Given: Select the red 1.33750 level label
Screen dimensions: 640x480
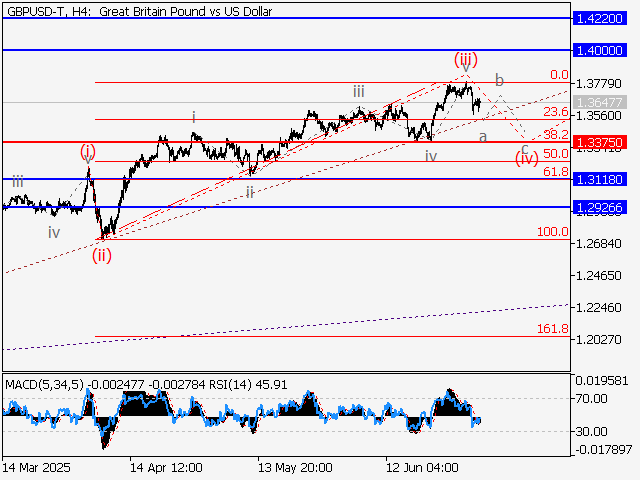Looking at the screenshot, I should pos(600,143).
